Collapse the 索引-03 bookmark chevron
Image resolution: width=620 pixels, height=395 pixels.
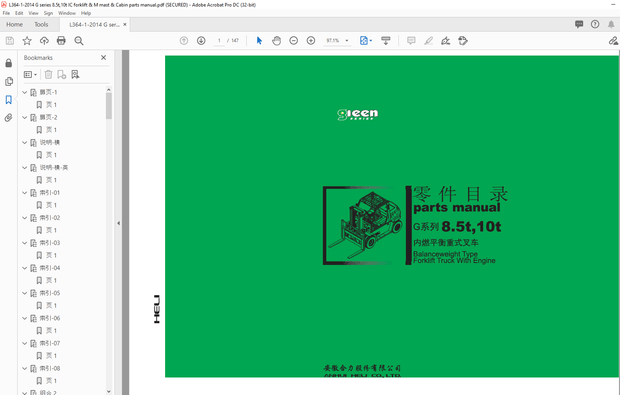25,243
